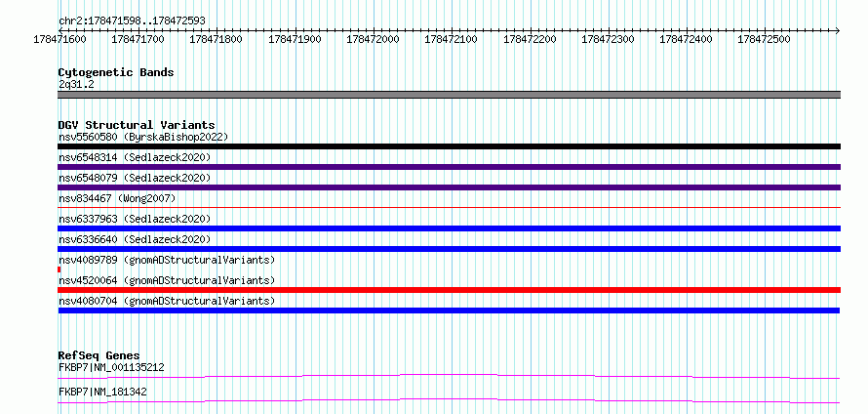Screen dimensions: 868x414
Task: Click the Cytogenetic Bands track title
Action: [x=116, y=72]
